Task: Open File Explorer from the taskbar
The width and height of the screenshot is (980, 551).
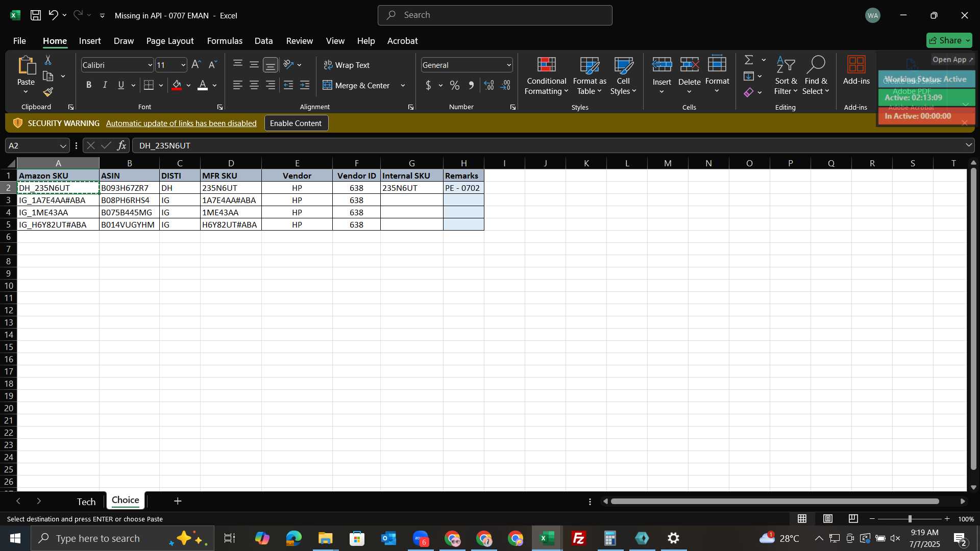Action: tap(325, 538)
